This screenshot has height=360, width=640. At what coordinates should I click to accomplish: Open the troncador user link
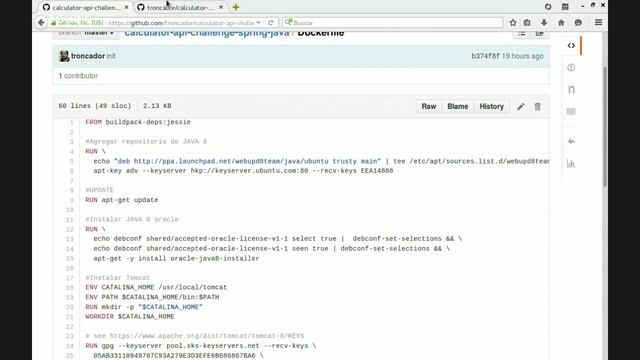pos(88,56)
